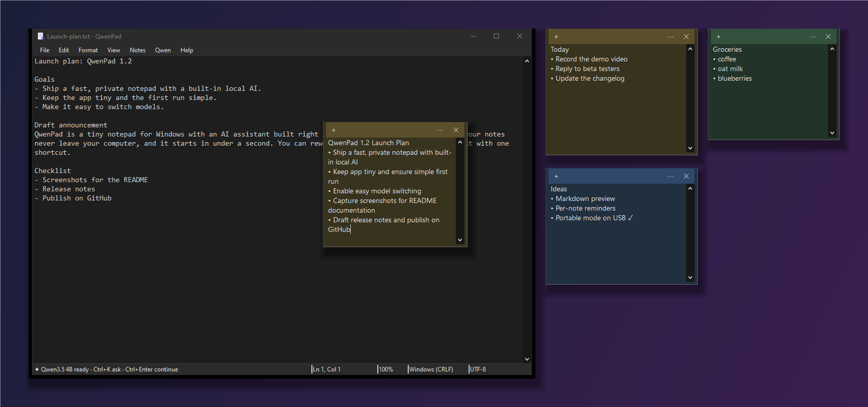Click 'Update the changelog' in Today note
This screenshot has width=868, height=407.
[590, 79]
